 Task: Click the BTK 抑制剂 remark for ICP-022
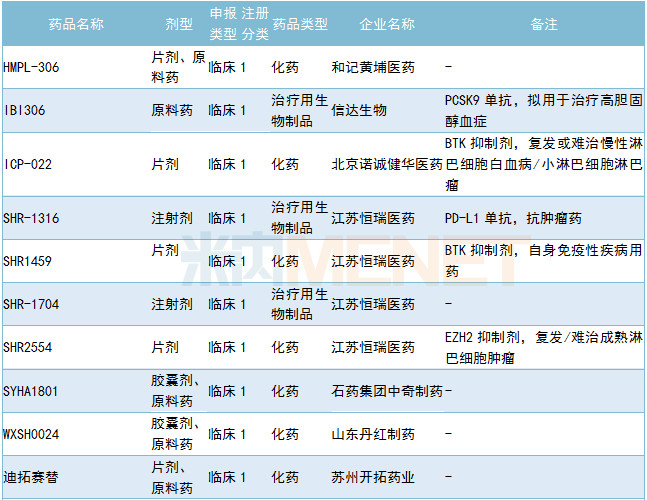tap(543, 165)
